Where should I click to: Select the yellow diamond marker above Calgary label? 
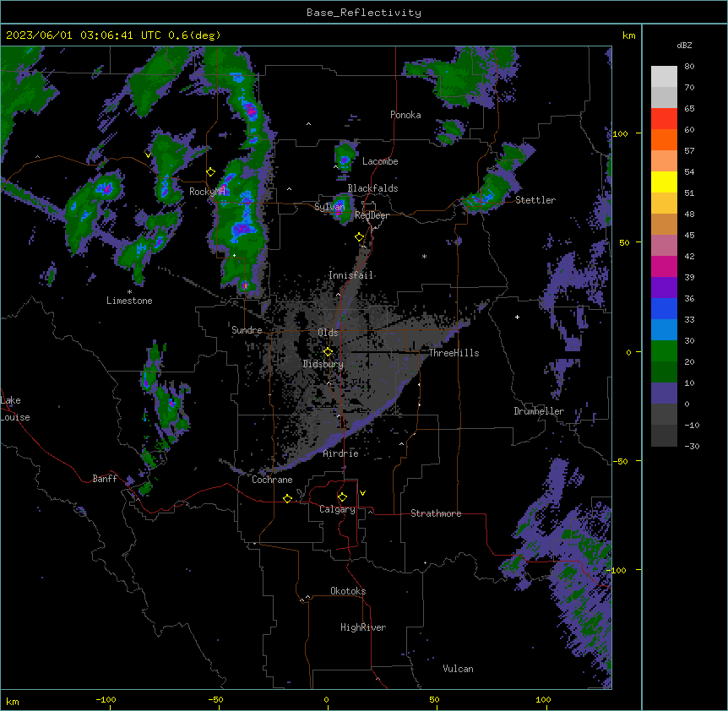[x=342, y=497]
